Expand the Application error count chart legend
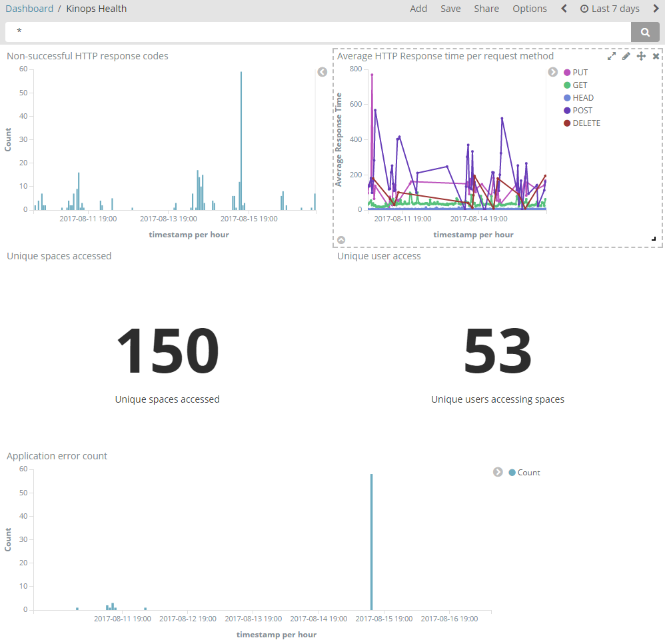 [497, 472]
